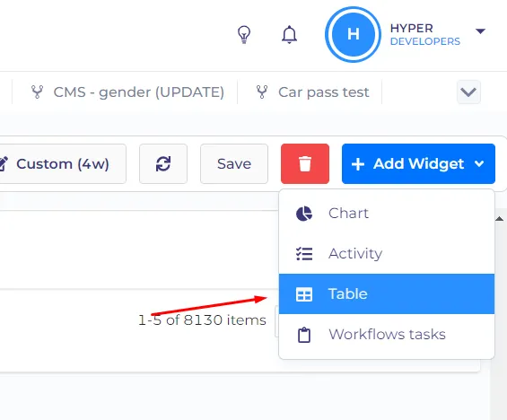
Task: Click the H user avatar
Action: 353,34
